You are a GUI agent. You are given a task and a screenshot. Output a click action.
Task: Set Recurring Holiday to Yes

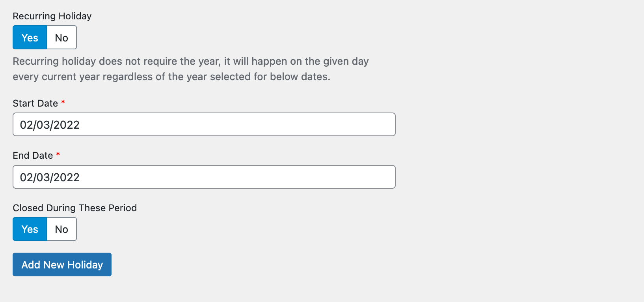30,38
